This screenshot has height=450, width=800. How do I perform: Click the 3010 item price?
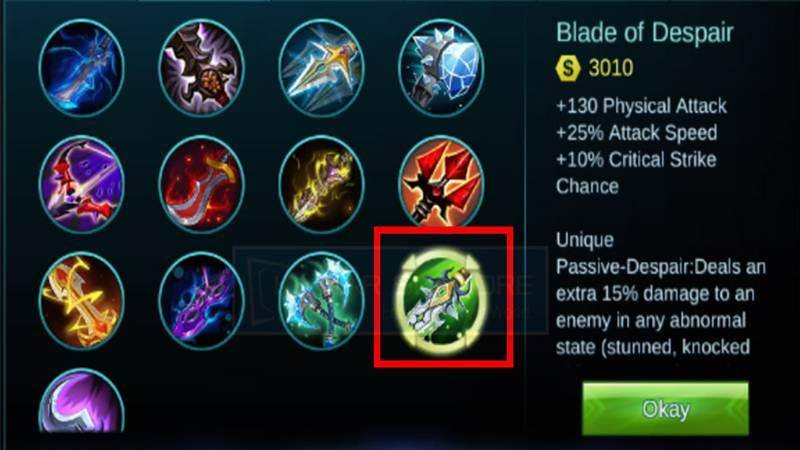(611, 67)
